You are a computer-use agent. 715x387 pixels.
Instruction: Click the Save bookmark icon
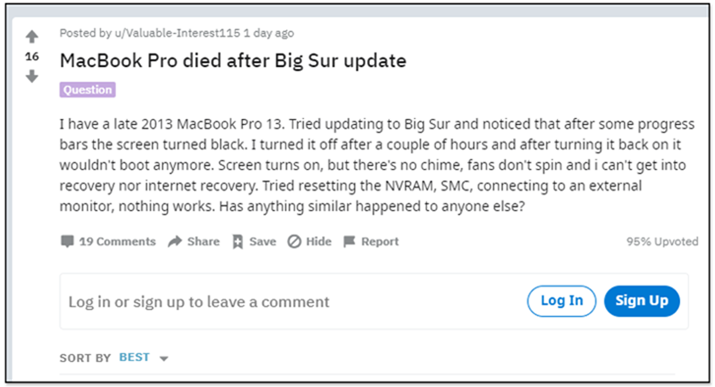pos(238,242)
